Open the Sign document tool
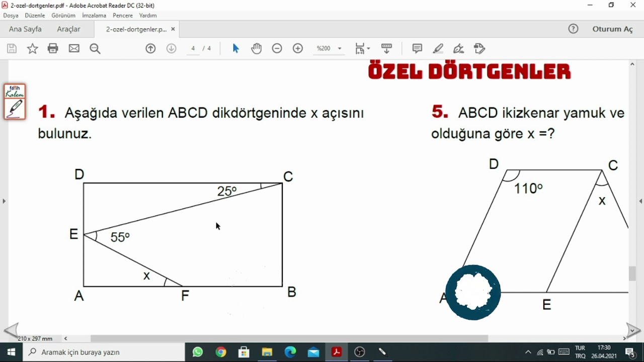The width and height of the screenshot is (644, 362). pyautogui.click(x=458, y=49)
